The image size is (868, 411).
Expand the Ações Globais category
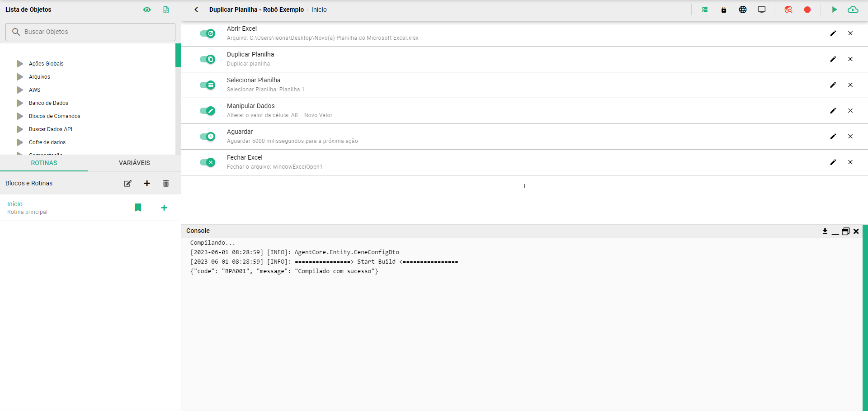(x=20, y=64)
